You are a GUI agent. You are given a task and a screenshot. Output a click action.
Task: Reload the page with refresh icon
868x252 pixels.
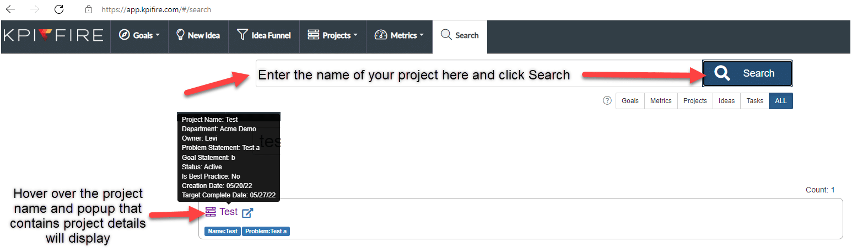[x=59, y=9]
